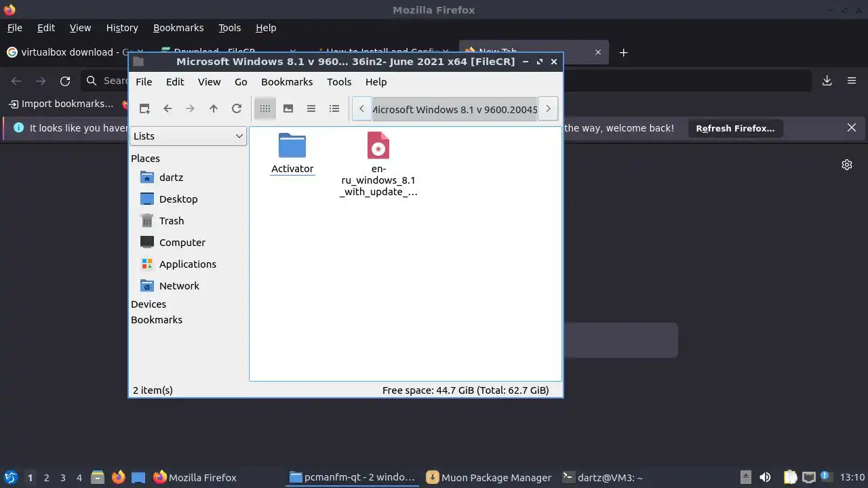The image size is (868, 488).
Task: Switch to workspace 3
Action: point(62,478)
